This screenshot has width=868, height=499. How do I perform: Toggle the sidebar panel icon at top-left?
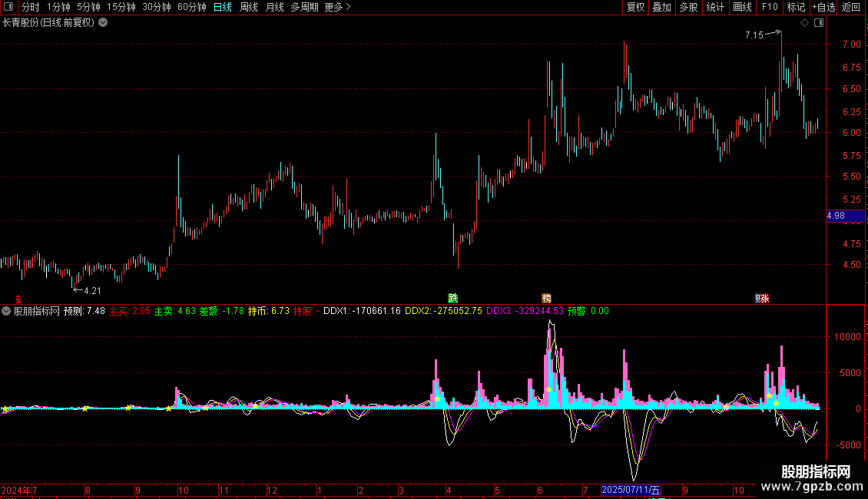point(8,7)
